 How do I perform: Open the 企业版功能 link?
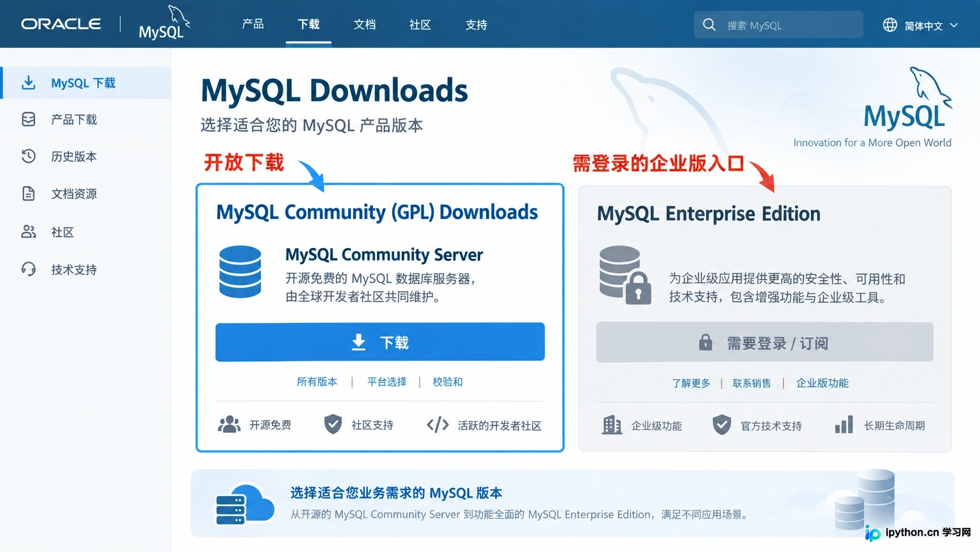tap(822, 383)
